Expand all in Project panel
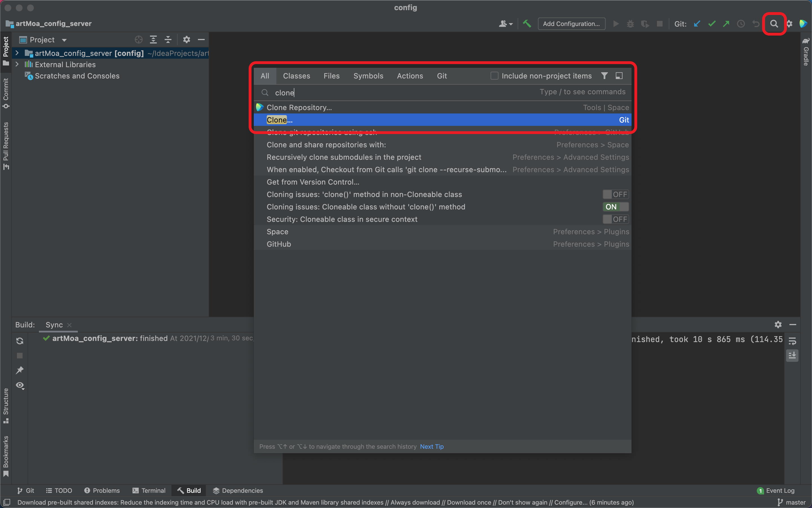Viewport: 812px width, 508px height. (x=153, y=40)
